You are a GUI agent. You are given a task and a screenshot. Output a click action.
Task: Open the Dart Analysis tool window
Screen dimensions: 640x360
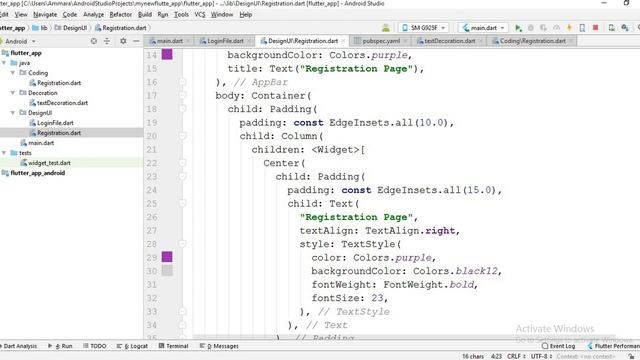coord(18,346)
